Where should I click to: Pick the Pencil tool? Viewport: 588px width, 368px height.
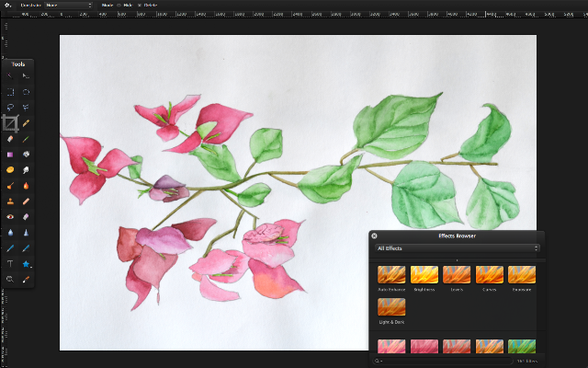(26, 123)
